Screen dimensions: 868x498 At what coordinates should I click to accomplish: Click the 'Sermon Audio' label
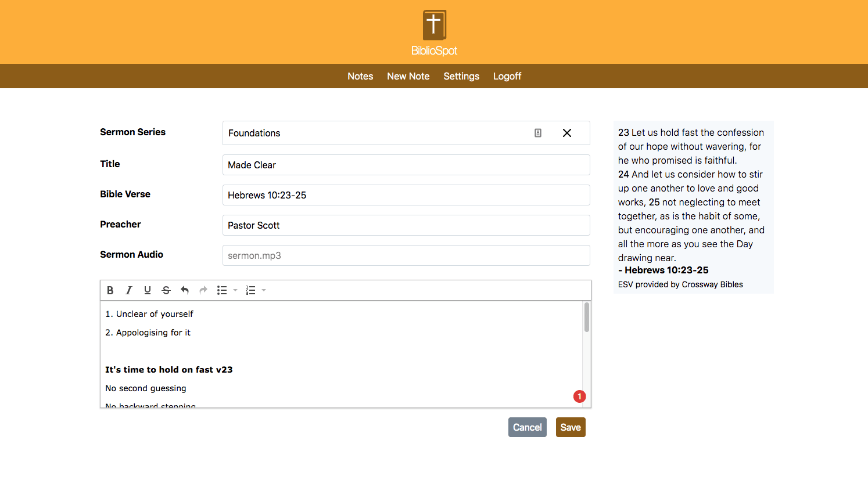click(131, 254)
